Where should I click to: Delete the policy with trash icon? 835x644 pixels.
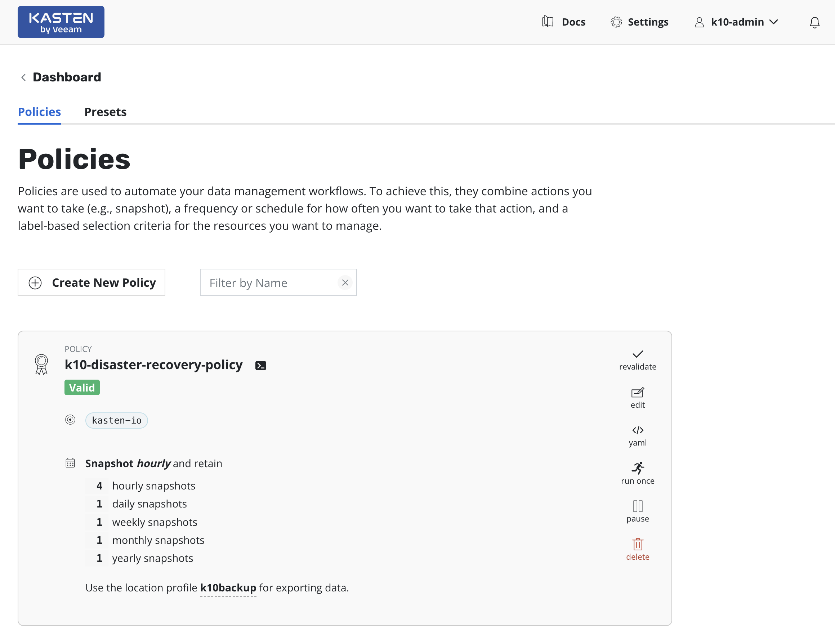click(637, 544)
